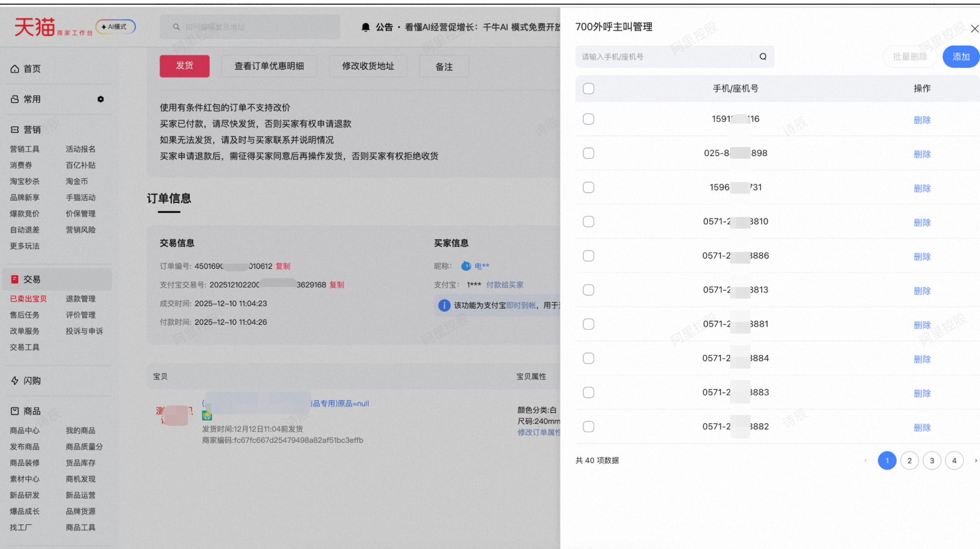Click the green tag icon under product title

207,415
